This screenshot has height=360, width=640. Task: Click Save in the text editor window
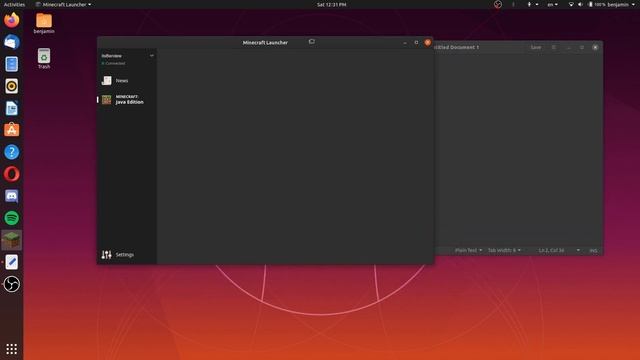click(536, 47)
